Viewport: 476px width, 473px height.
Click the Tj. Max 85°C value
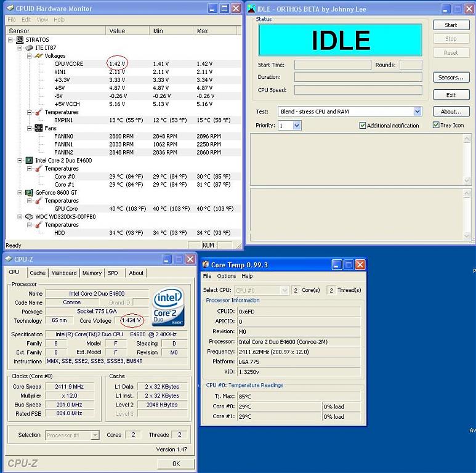pyautogui.click(x=299, y=397)
